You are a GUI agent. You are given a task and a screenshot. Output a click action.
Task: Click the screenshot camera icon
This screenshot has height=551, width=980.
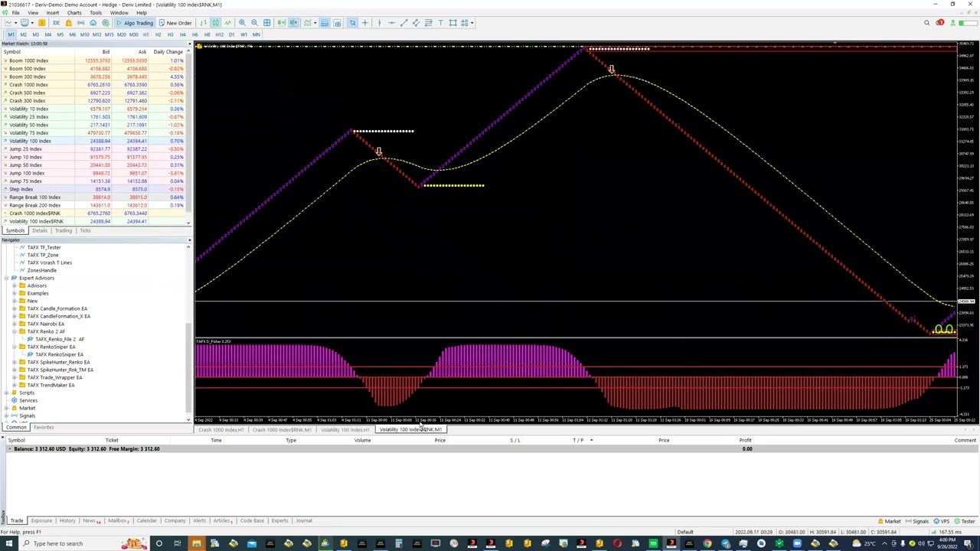point(337,23)
